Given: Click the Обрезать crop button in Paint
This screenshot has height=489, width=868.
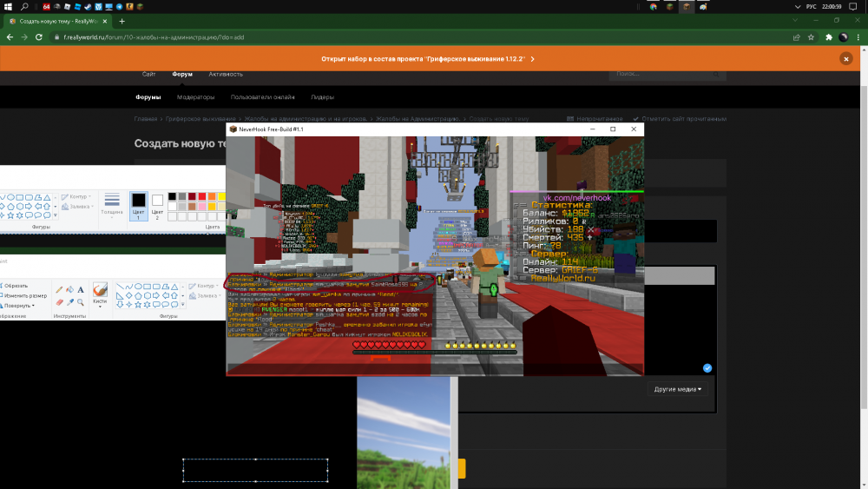Looking at the screenshot, I should click(15, 286).
